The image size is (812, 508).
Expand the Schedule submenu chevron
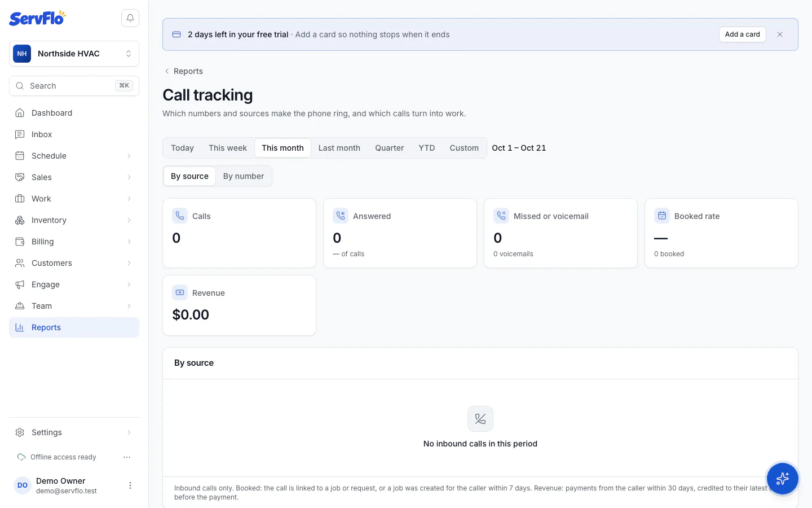pos(129,156)
